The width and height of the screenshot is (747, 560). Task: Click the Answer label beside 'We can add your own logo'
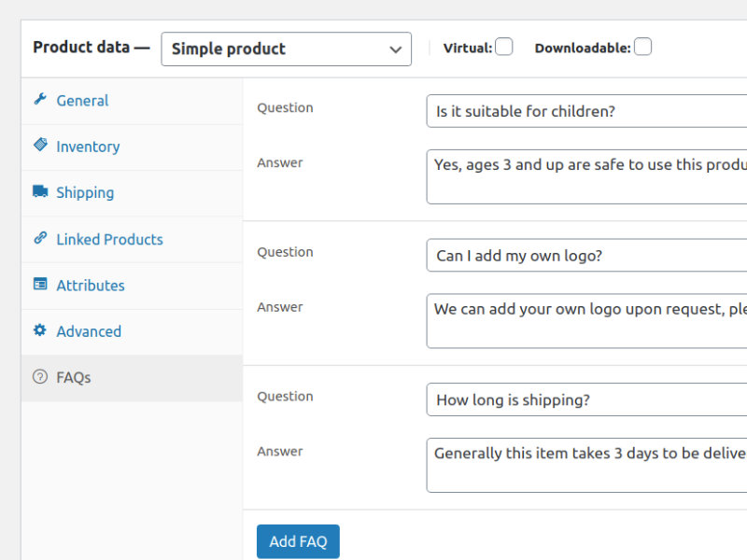click(279, 307)
